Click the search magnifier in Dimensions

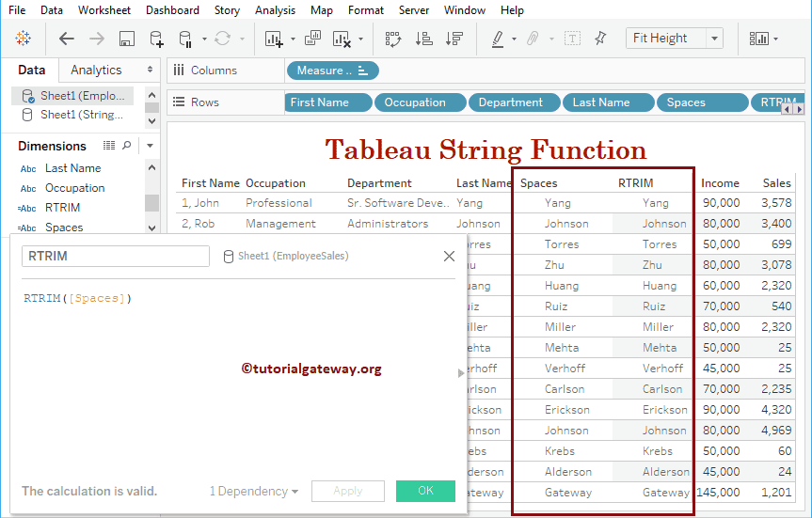pyautogui.click(x=127, y=146)
